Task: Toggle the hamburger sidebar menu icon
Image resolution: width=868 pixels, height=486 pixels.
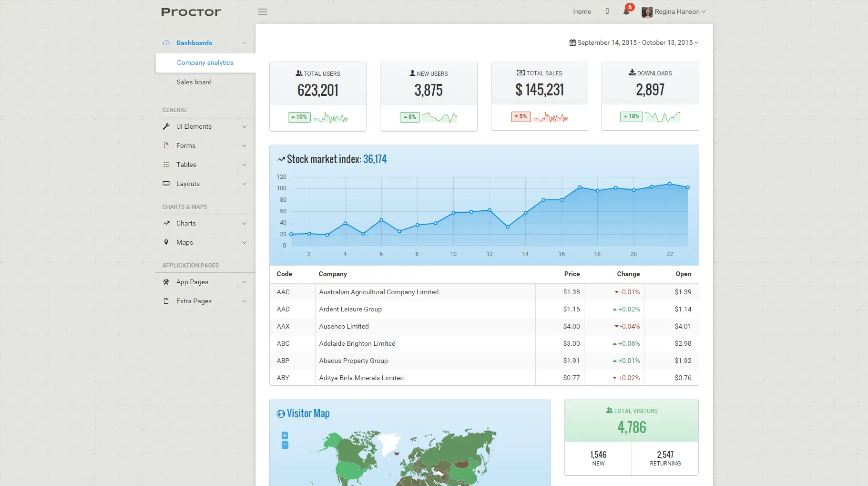Action: click(x=263, y=12)
